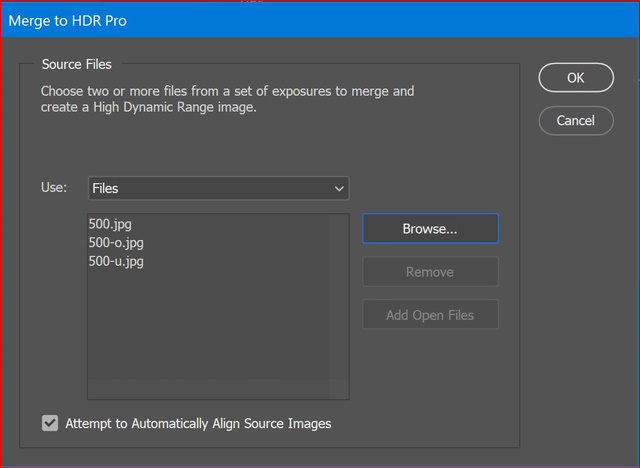
Task: Click the Remove button
Action: pyautogui.click(x=430, y=272)
